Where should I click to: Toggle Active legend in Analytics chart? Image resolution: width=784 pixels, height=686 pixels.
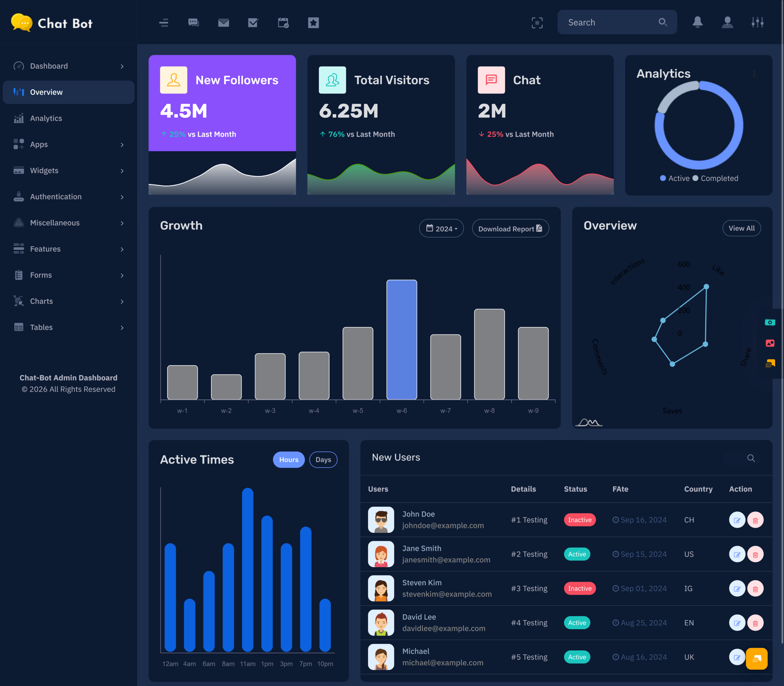coord(675,178)
